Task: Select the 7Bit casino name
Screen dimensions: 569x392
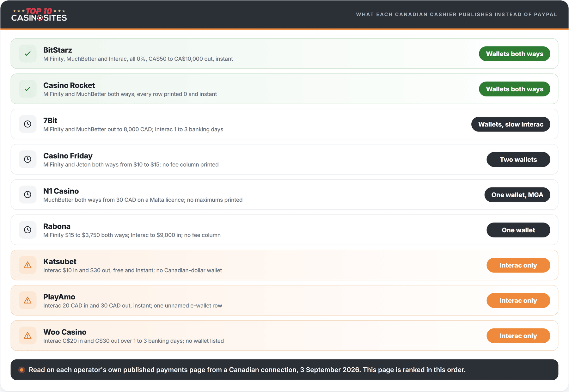Action: tap(50, 120)
